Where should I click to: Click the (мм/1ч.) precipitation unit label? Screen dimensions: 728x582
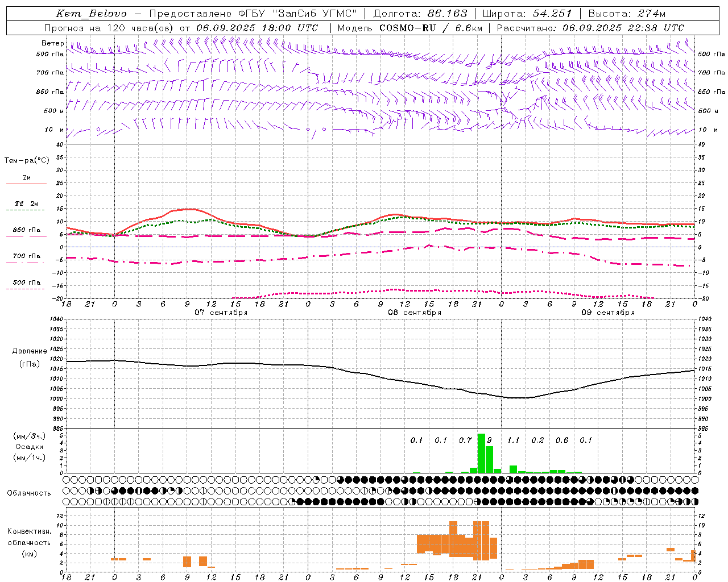[x=30, y=458]
